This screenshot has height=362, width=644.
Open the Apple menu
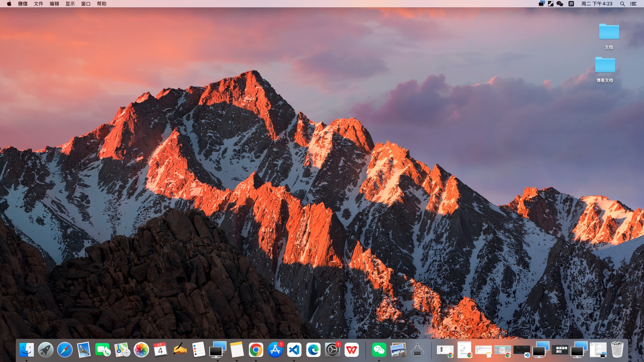(9, 4)
